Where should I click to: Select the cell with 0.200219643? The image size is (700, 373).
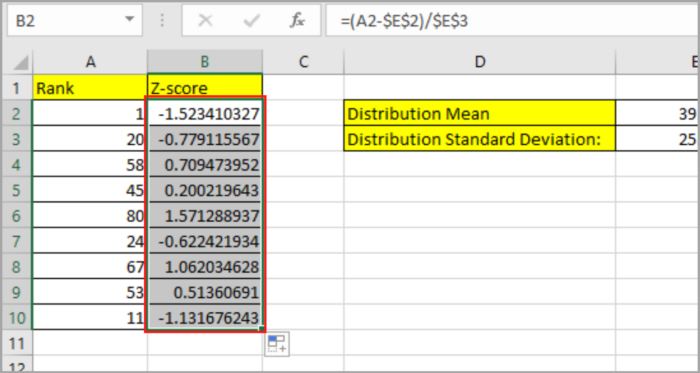click(x=205, y=190)
